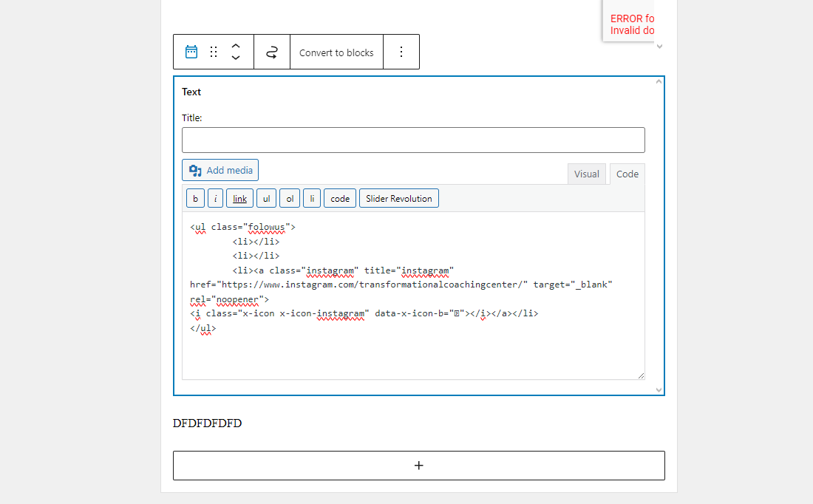
Task: Insert italic tag with i button
Action: click(215, 199)
